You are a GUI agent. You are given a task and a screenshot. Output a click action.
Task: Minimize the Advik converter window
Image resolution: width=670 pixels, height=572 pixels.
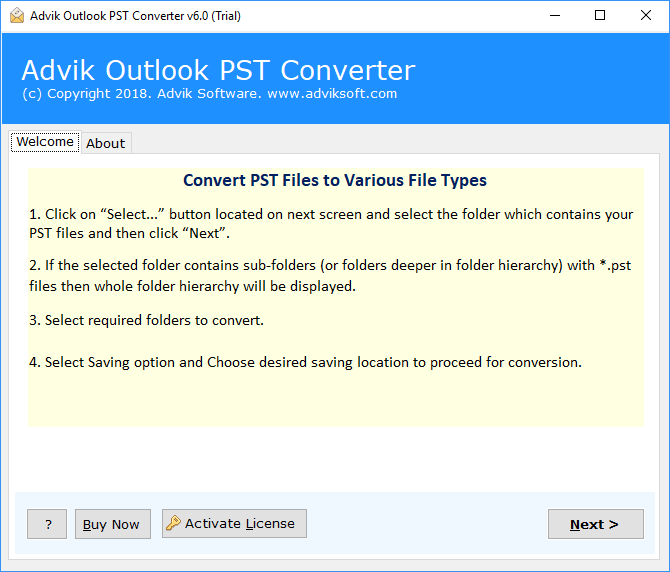(x=555, y=16)
